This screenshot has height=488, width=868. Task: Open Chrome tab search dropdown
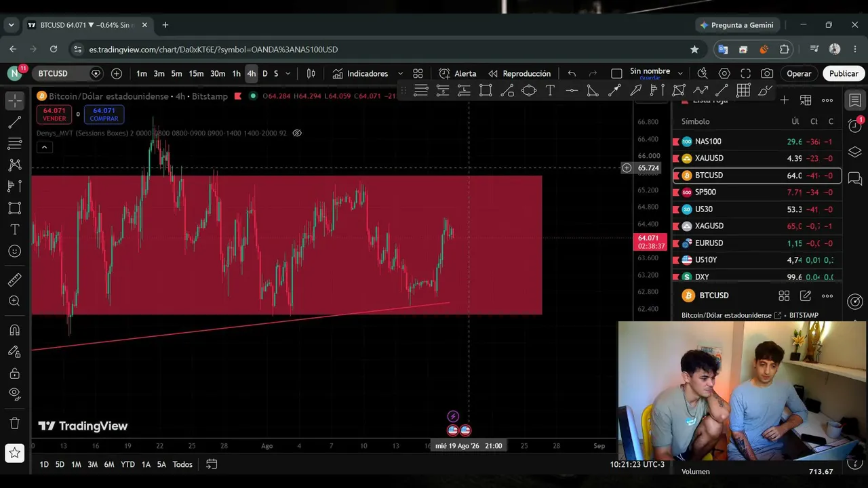(11, 25)
